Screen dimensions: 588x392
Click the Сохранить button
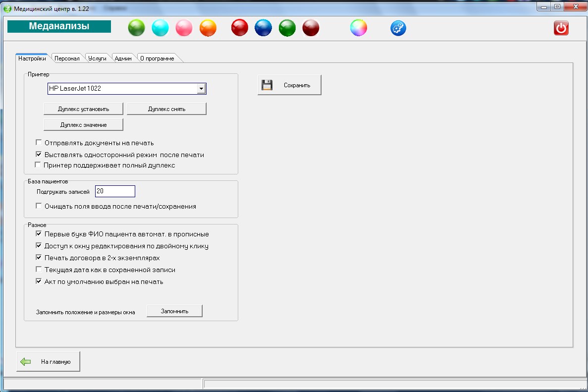[289, 85]
